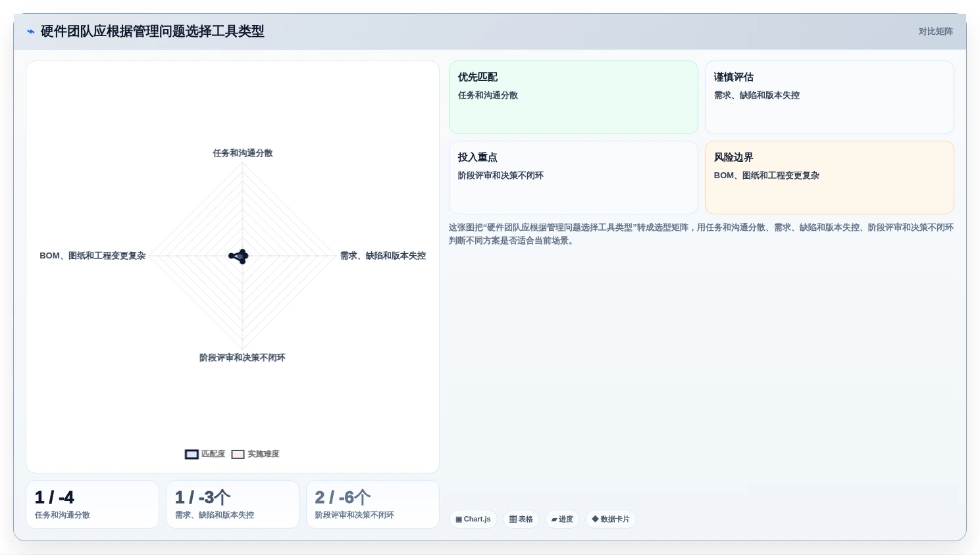Click 阶段评审和决策不闭环 caption under 2 / -6个
The height and width of the screenshot is (555, 980).
point(355,515)
